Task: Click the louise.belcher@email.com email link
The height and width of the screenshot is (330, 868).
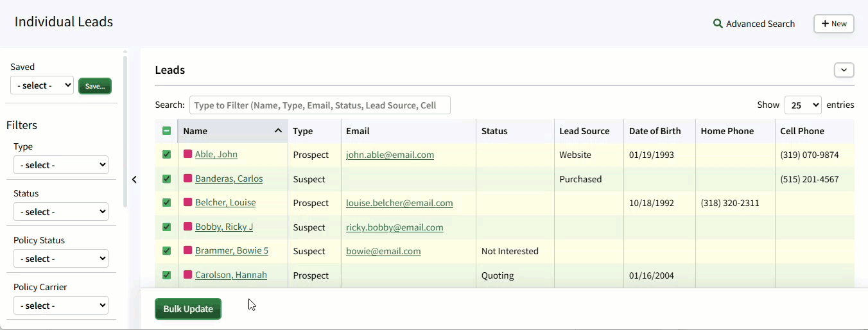Action: coord(399,203)
